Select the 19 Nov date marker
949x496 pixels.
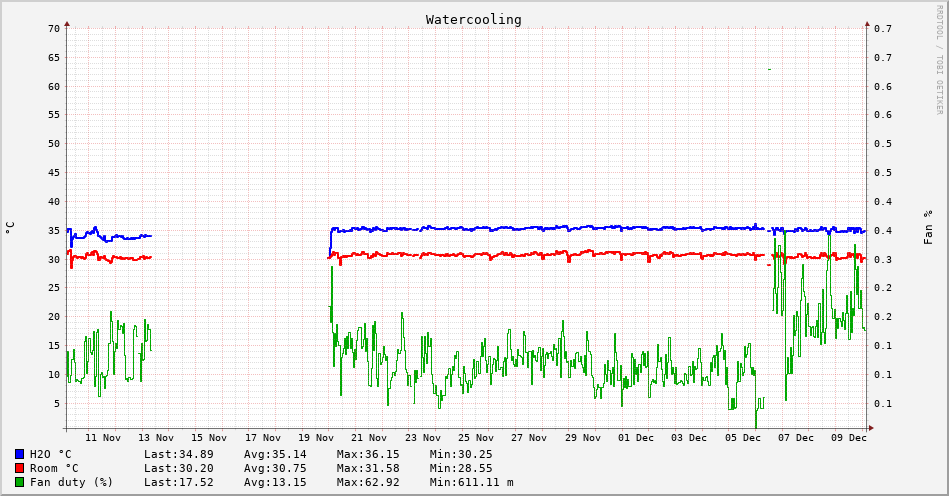click(x=316, y=437)
